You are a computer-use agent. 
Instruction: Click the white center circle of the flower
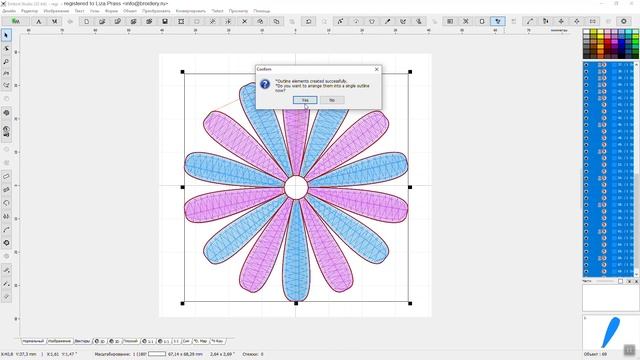pyautogui.click(x=296, y=187)
